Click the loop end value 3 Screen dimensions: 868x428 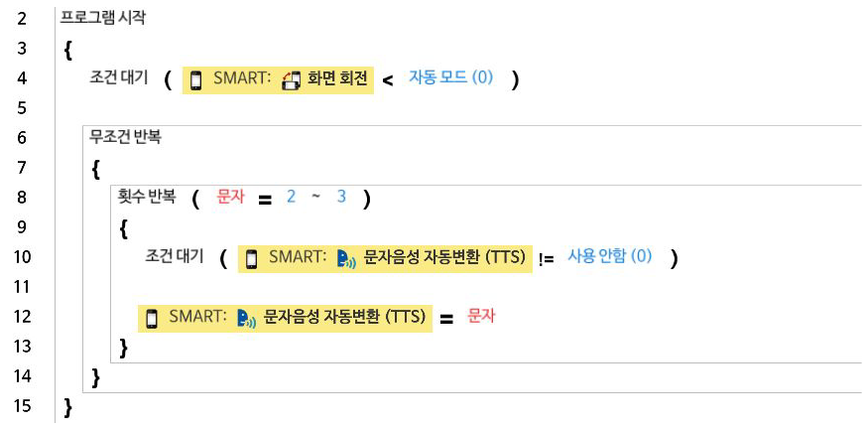point(341,197)
